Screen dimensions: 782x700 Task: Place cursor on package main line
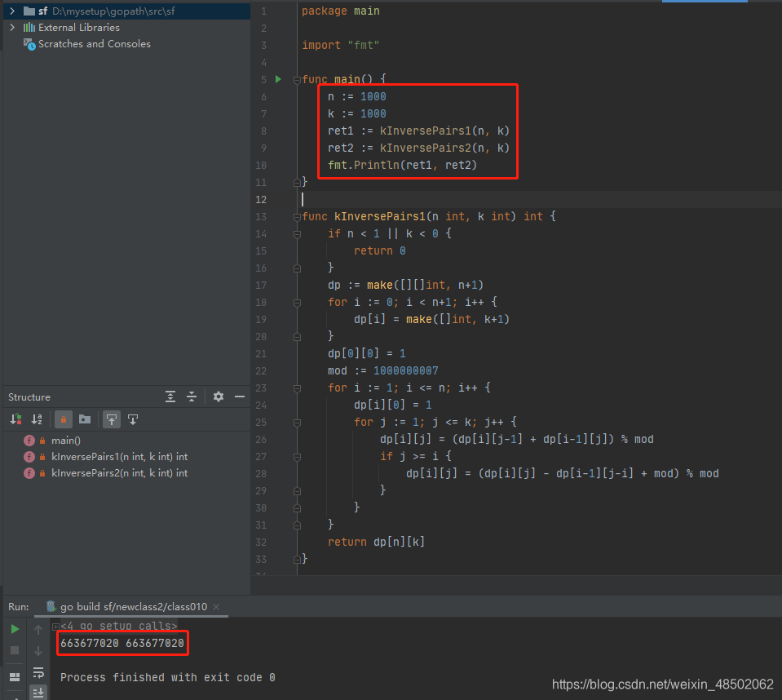(341, 11)
